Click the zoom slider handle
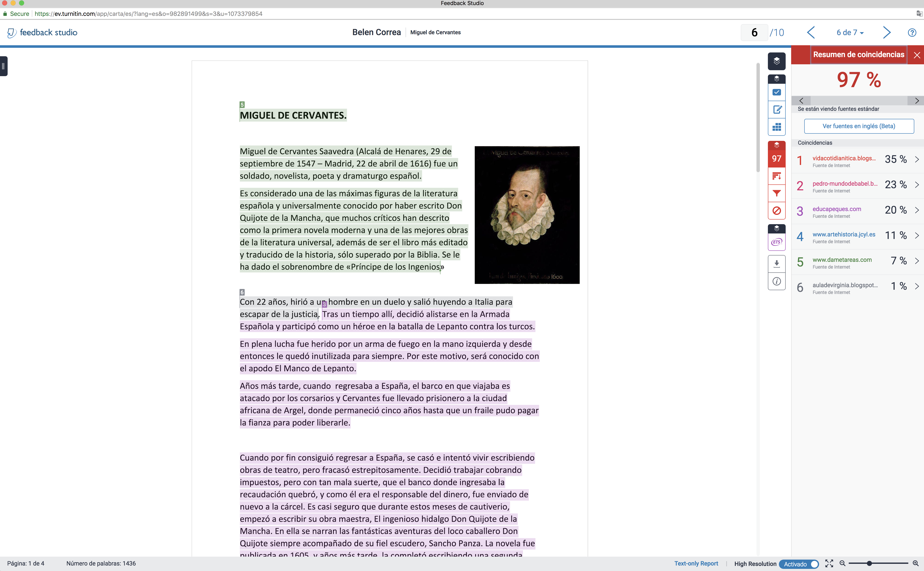This screenshot has width=924, height=571. pyautogui.click(x=869, y=563)
